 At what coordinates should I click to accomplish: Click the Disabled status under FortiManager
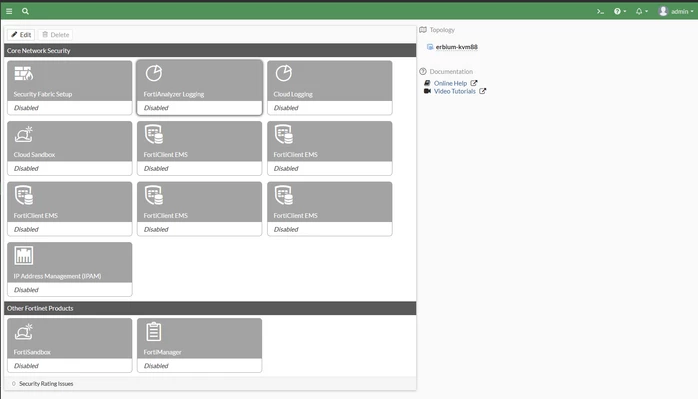(156, 366)
